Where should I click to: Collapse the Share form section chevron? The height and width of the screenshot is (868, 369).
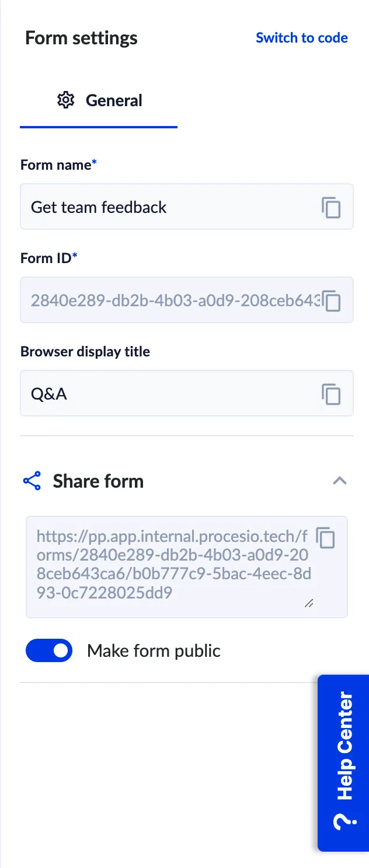(x=339, y=481)
